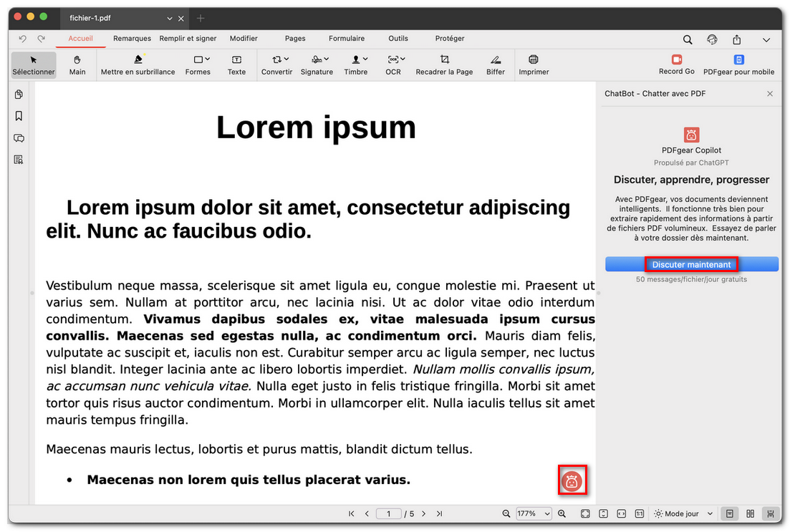The height and width of the screenshot is (532, 790).
Task: Select the Biffer redaction tool
Action: (495, 64)
